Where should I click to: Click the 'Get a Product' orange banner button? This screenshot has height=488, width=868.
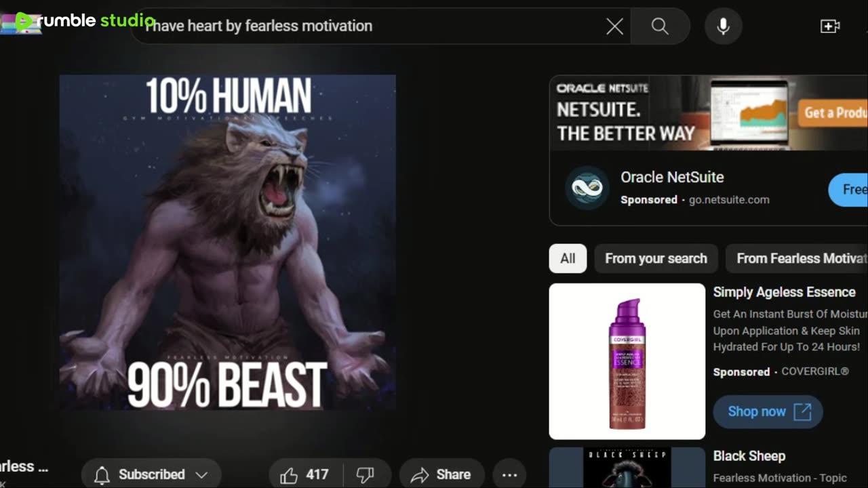coord(833,113)
